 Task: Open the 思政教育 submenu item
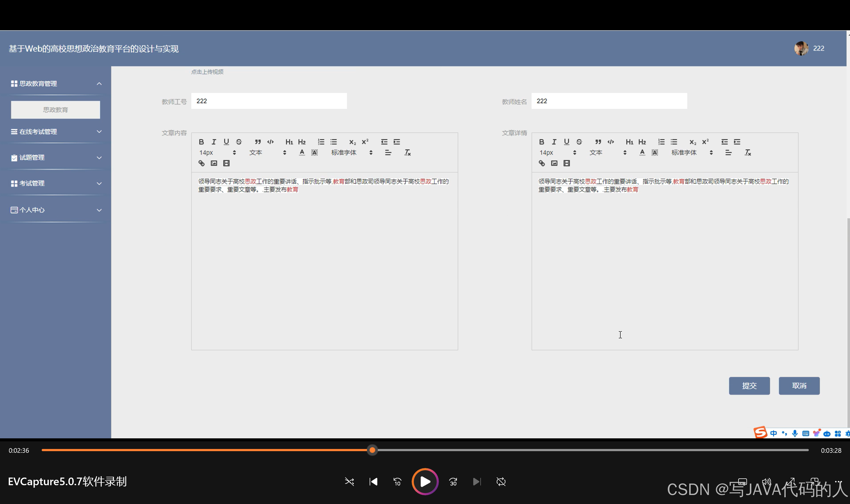(55, 110)
